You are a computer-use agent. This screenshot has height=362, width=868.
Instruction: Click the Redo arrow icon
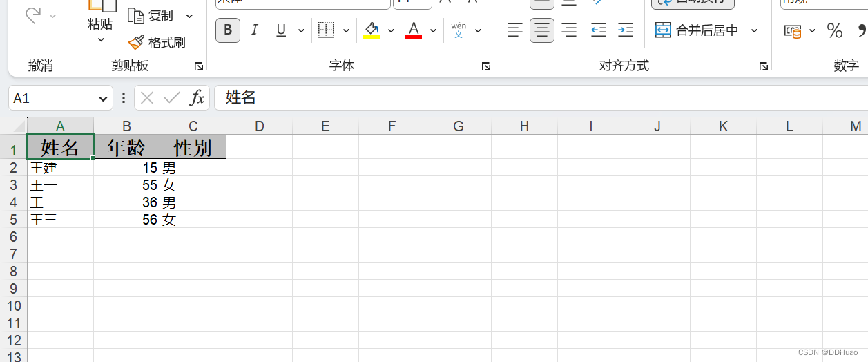[33, 15]
